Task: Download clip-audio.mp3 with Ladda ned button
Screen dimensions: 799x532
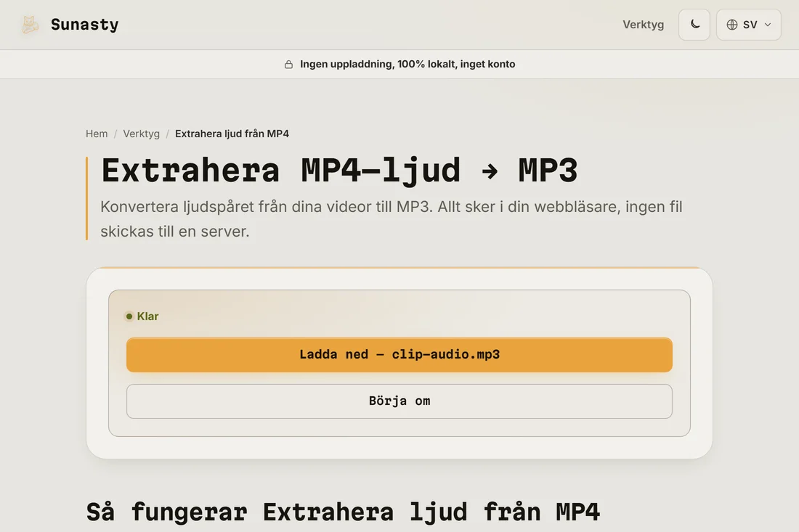Action: pos(399,354)
